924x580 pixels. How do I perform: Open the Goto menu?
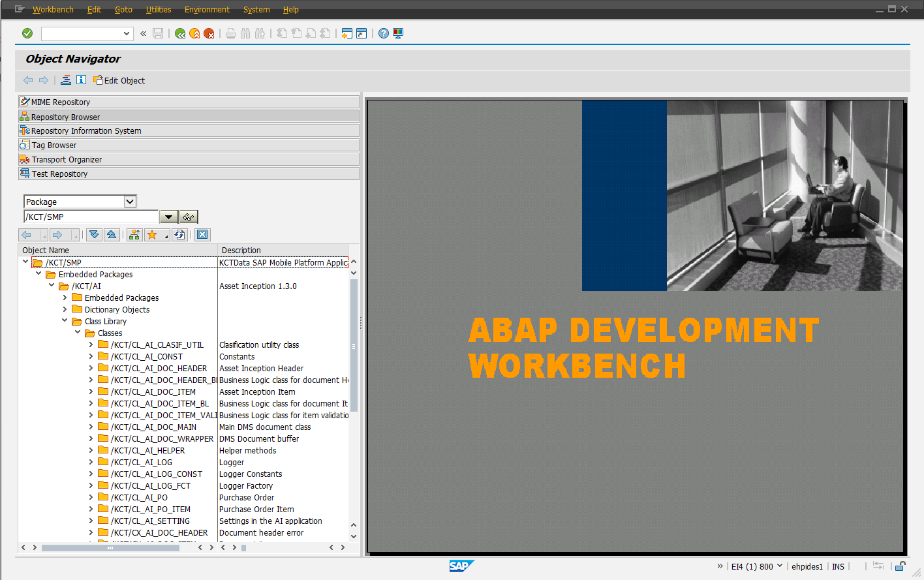coord(123,10)
